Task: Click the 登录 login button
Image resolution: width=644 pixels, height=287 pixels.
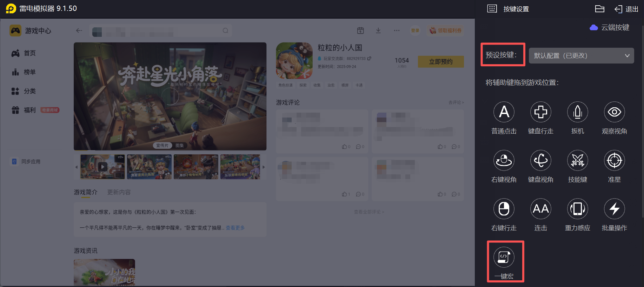Action: [x=415, y=31]
